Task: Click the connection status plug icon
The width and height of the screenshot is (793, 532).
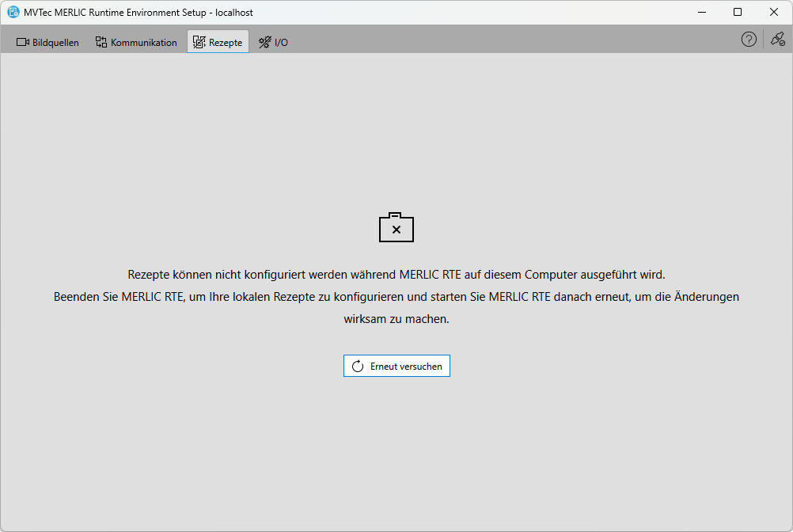Action: (778, 40)
